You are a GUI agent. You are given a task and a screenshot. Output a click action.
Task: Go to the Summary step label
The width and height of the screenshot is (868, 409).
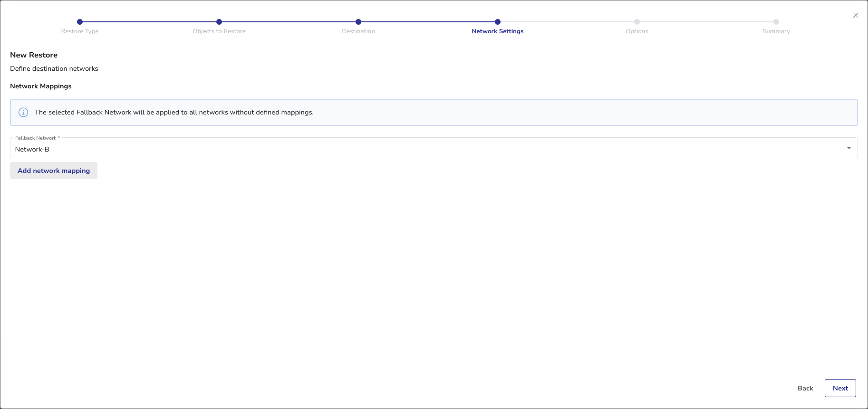tap(776, 31)
